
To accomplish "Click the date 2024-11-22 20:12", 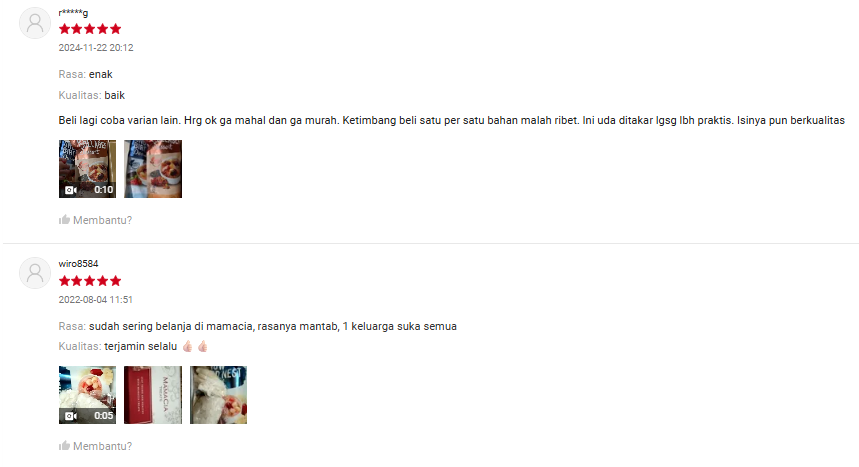I will point(96,48).
